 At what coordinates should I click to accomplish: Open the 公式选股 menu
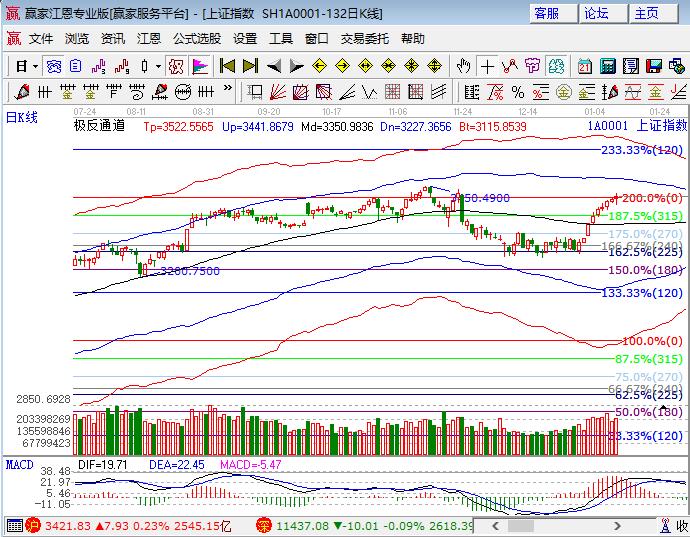[196, 38]
